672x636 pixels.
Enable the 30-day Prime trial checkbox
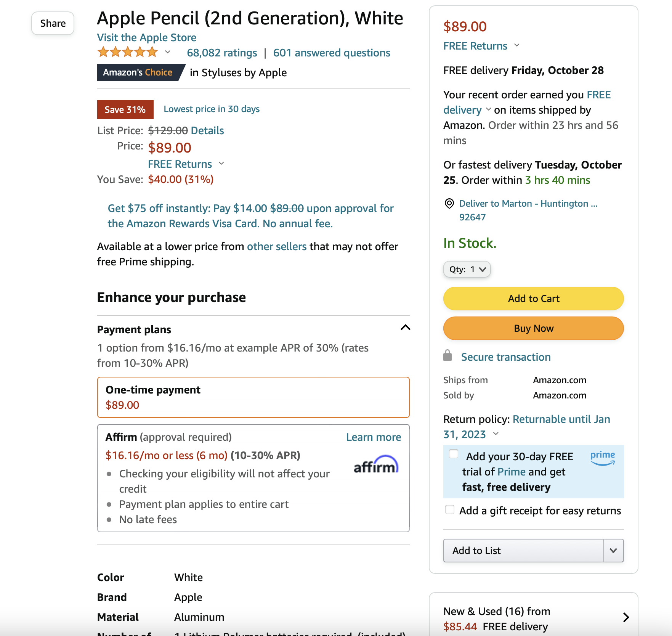click(454, 454)
